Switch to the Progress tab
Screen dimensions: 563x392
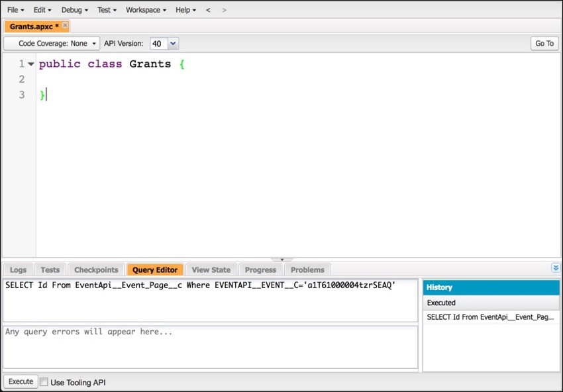(x=260, y=270)
